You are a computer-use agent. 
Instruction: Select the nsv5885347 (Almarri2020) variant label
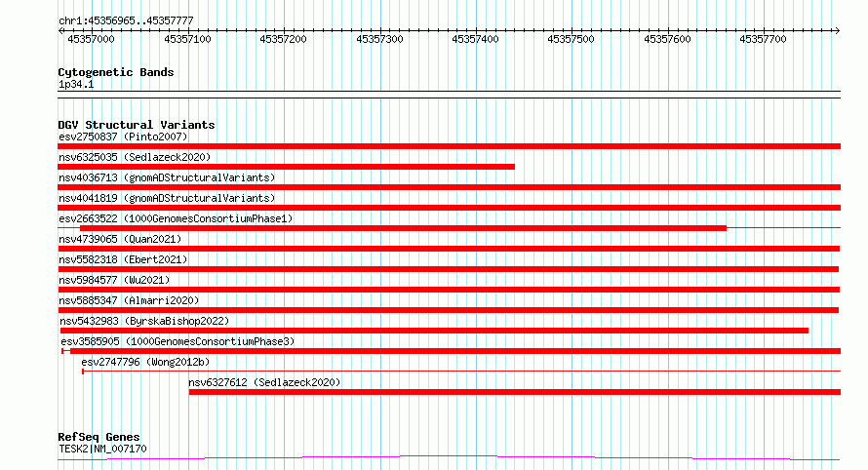tap(129, 300)
